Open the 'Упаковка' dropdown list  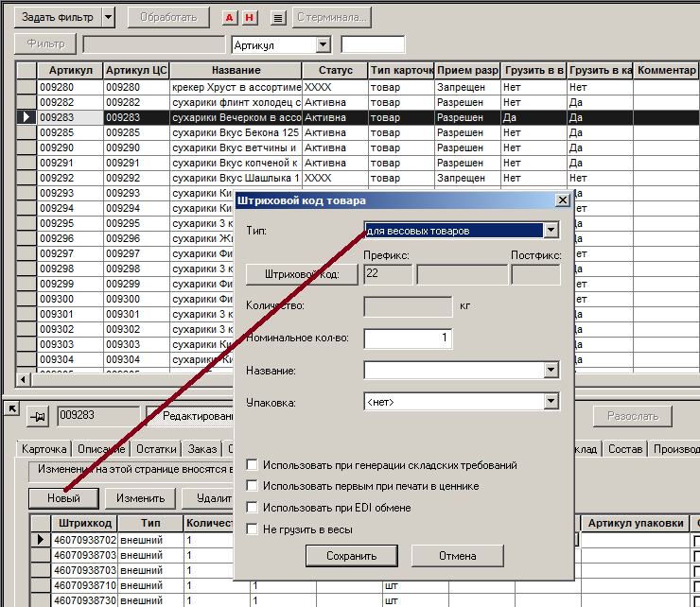click(551, 402)
